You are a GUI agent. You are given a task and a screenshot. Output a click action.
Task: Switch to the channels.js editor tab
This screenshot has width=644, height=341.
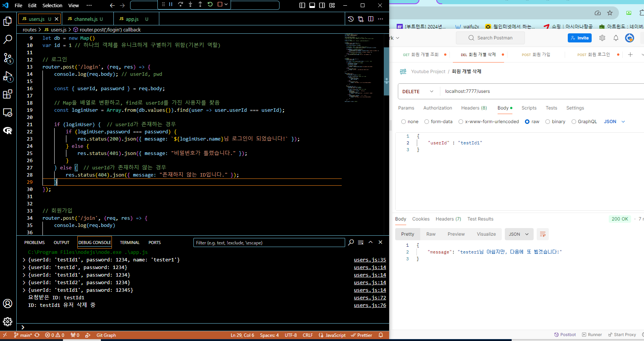coord(88,19)
